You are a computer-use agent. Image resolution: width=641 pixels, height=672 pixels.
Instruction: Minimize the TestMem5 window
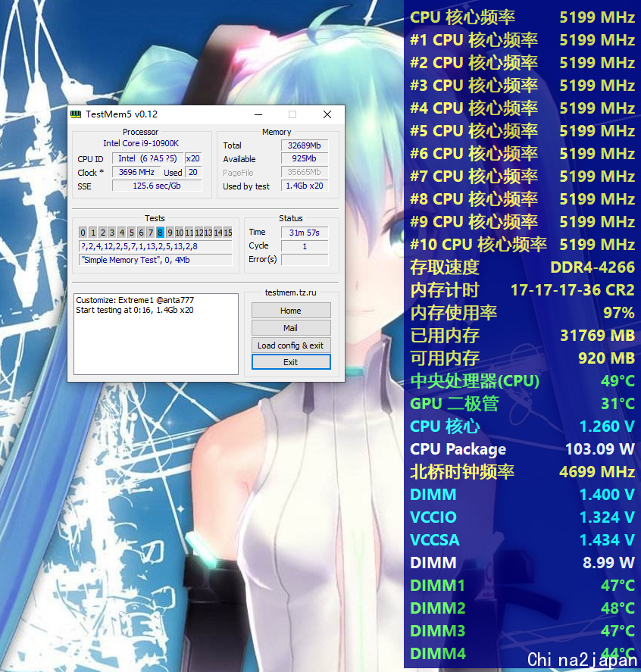(x=258, y=114)
